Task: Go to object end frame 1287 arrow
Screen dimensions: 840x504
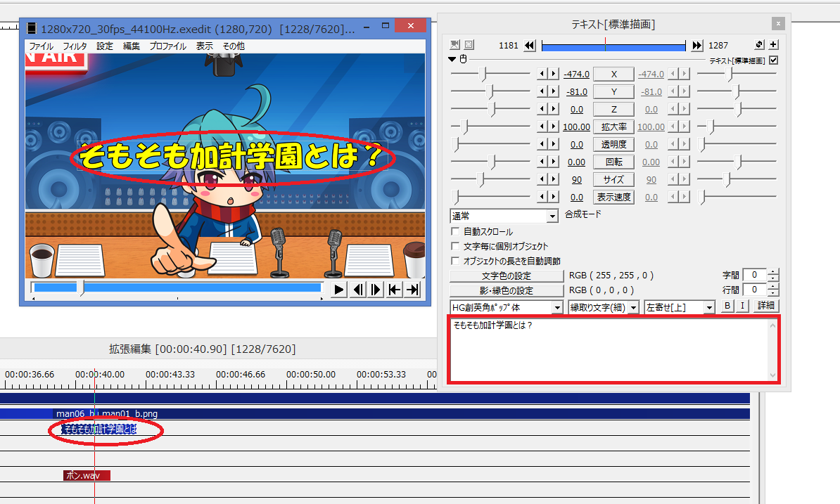Action: point(697,46)
